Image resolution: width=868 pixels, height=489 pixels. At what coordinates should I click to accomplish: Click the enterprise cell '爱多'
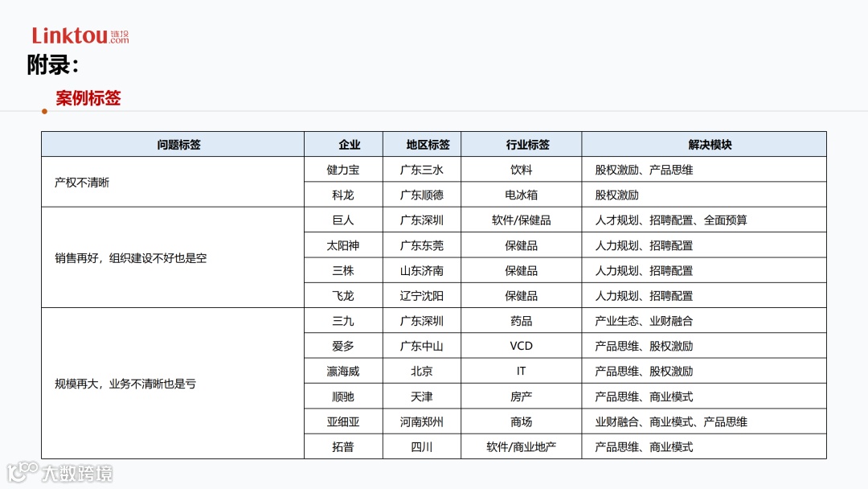click(x=343, y=346)
